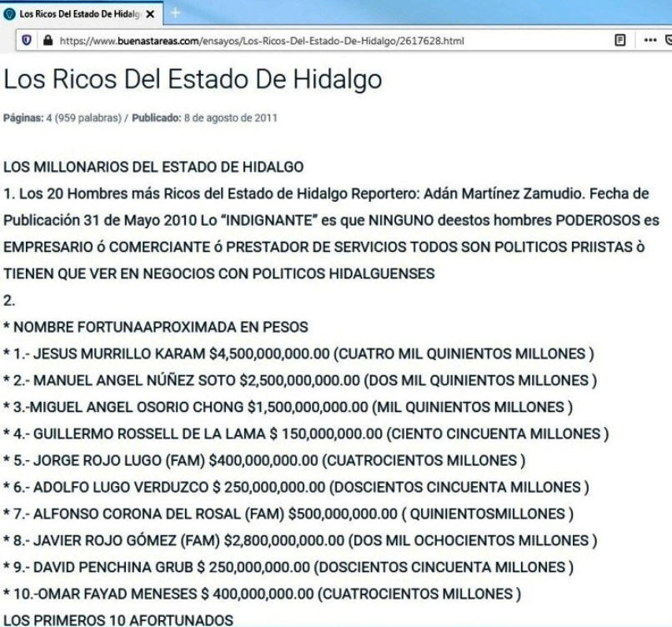This screenshot has height=627, width=672.
Task: Toggle reader view icon in address bar
Action: point(619,40)
